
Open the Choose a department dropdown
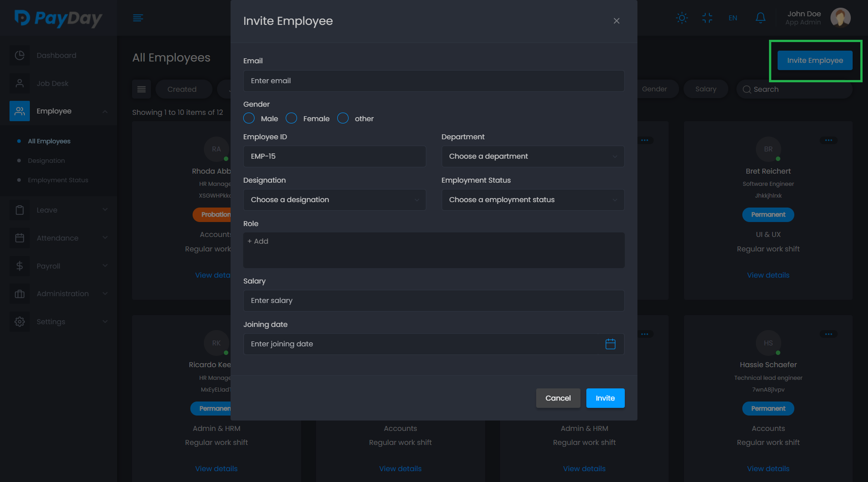(x=533, y=156)
